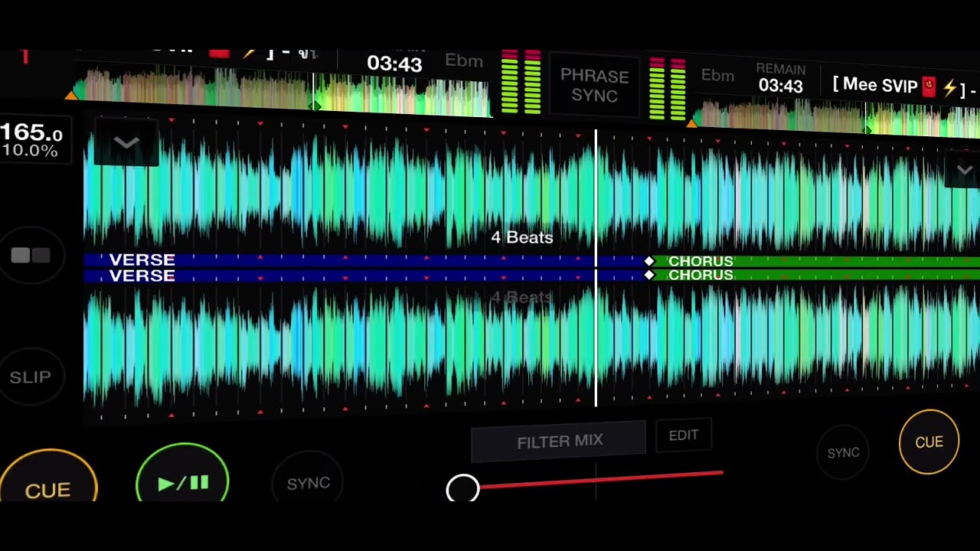
Task: Tap the right deck REMAIN 03:43 display
Action: [780, 79]
